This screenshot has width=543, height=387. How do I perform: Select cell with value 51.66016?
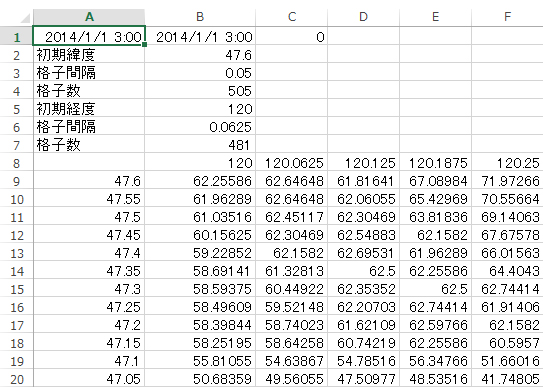pyautogui.click(x=507, y=361)
